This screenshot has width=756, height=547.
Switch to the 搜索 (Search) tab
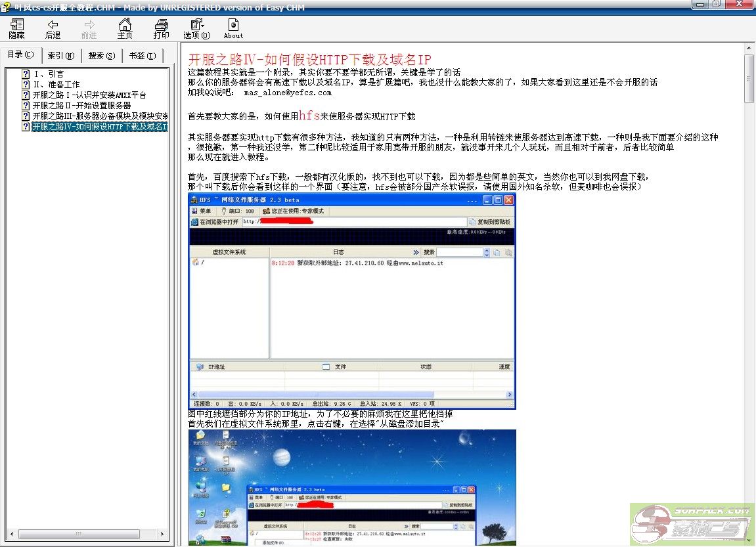[x=102, y=56]
